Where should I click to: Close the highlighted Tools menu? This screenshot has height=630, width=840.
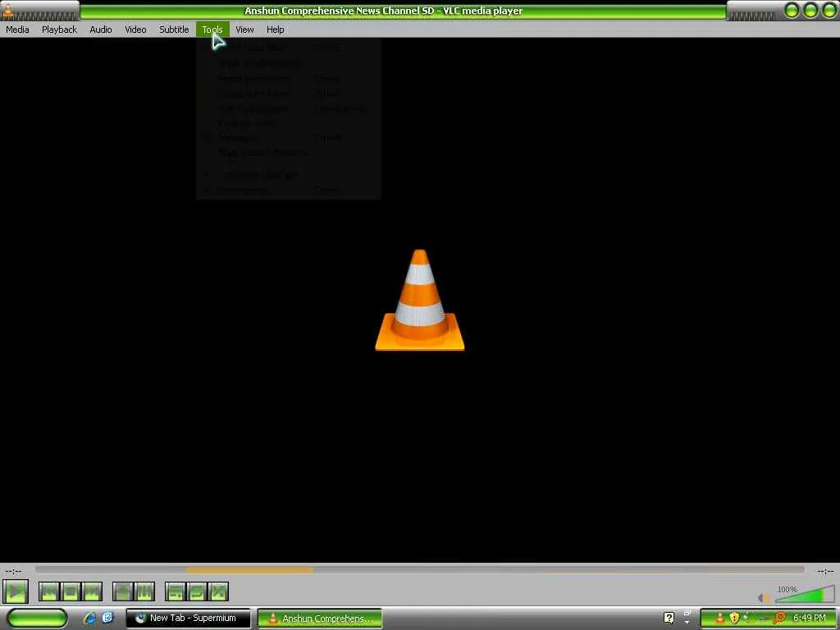click(x=212, y=30)
